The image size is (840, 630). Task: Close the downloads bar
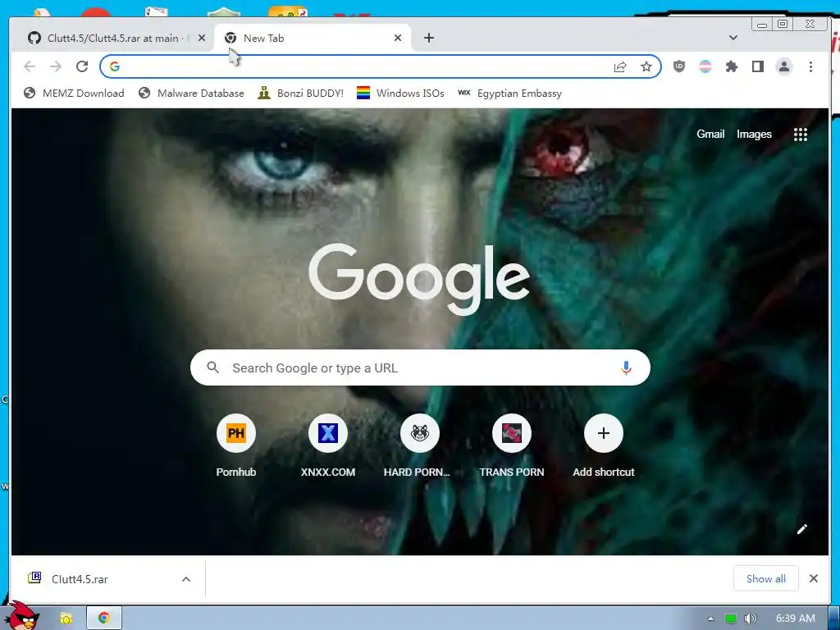click(x=813, y=578)
